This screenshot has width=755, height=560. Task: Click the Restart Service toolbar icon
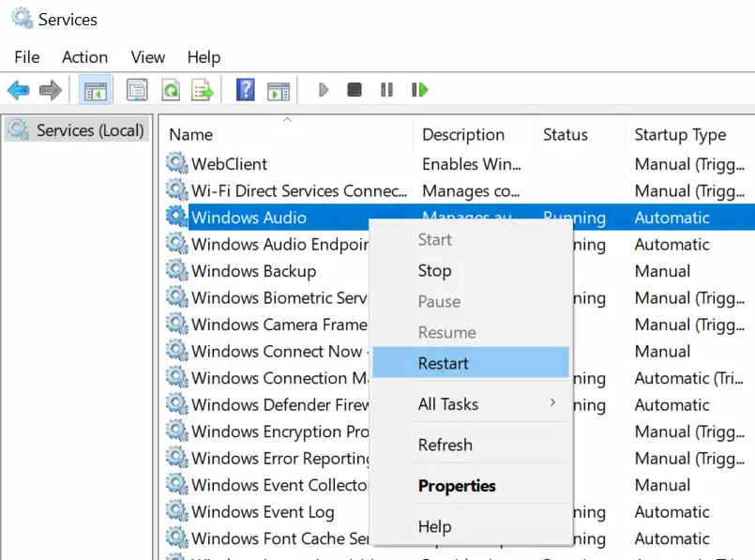pyautogui.click(x=420, y=90)
